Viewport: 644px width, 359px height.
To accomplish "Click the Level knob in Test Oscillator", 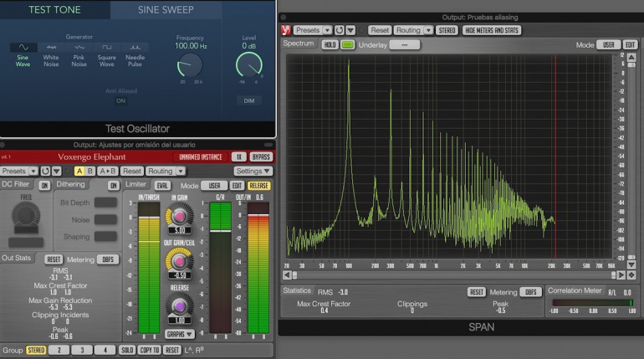I will (249, 64).
